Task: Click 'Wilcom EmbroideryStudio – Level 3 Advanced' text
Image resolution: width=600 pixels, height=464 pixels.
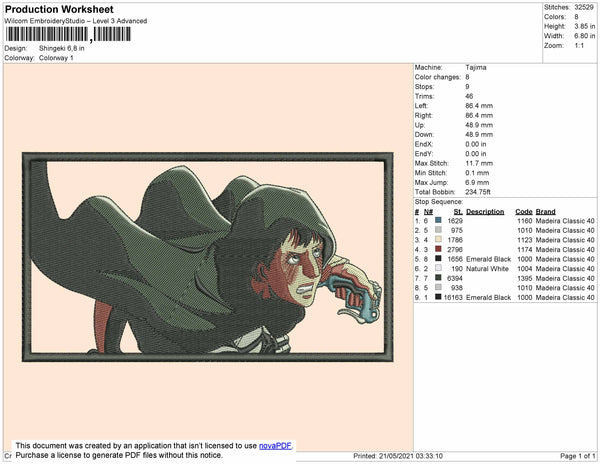Action: click(76, 21)
